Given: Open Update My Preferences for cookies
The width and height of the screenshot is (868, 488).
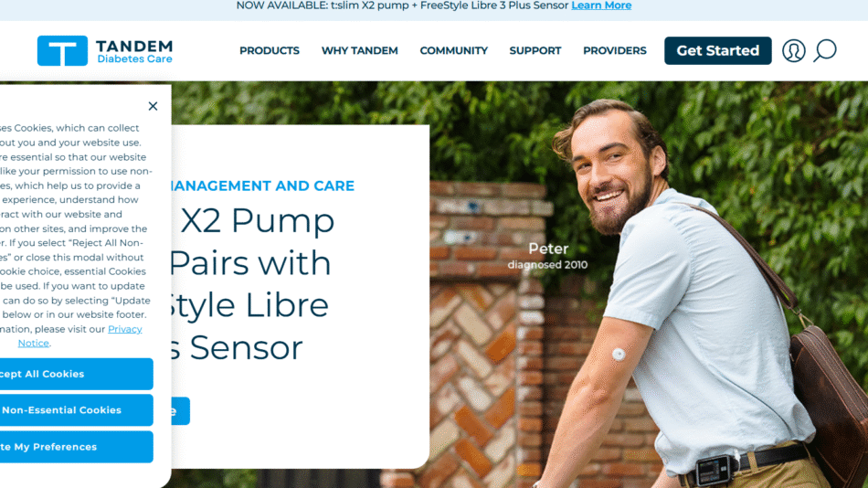Looking at the screenshot, I should (x=77, y=447).
